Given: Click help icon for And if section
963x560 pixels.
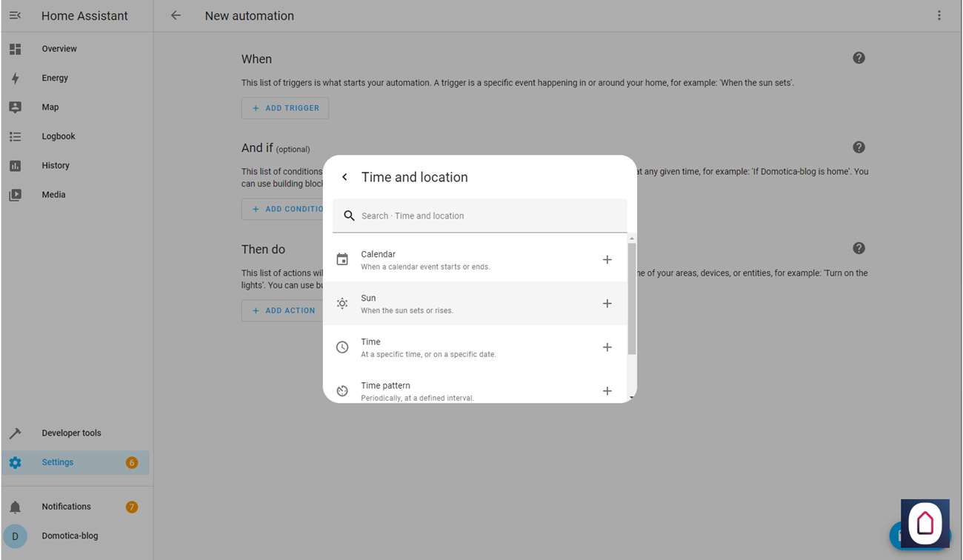Looking at the screenshot, I should (859, 147).
